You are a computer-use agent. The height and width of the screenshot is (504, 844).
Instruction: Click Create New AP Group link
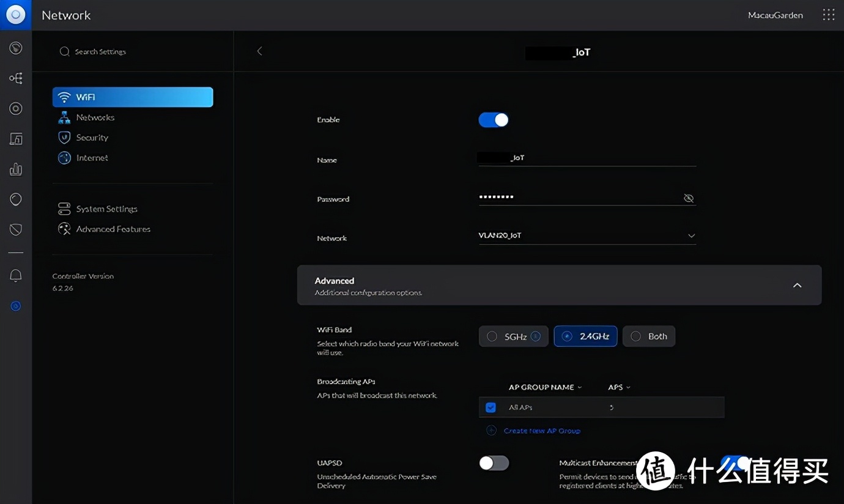pyautogui.click(x=541, y=431)
